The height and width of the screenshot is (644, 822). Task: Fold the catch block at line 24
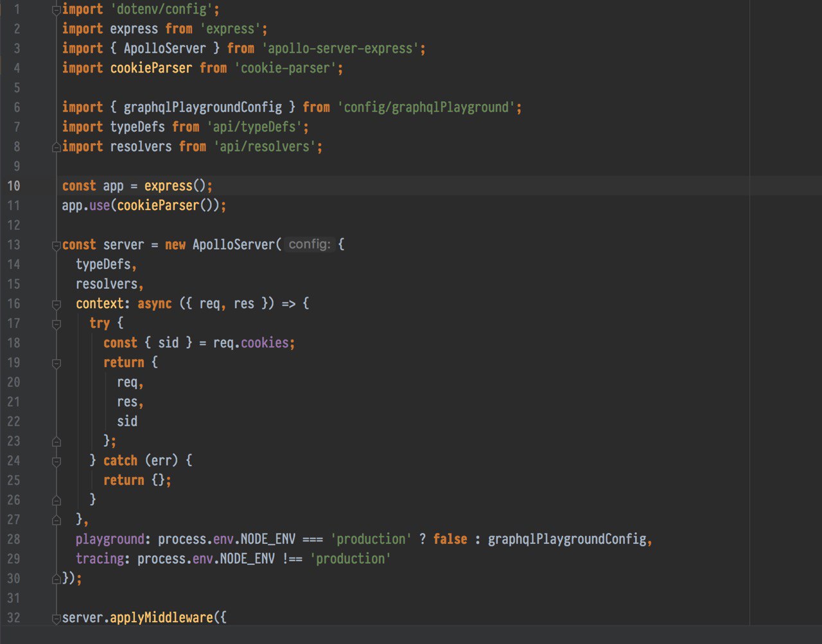[x=57, y=461]
